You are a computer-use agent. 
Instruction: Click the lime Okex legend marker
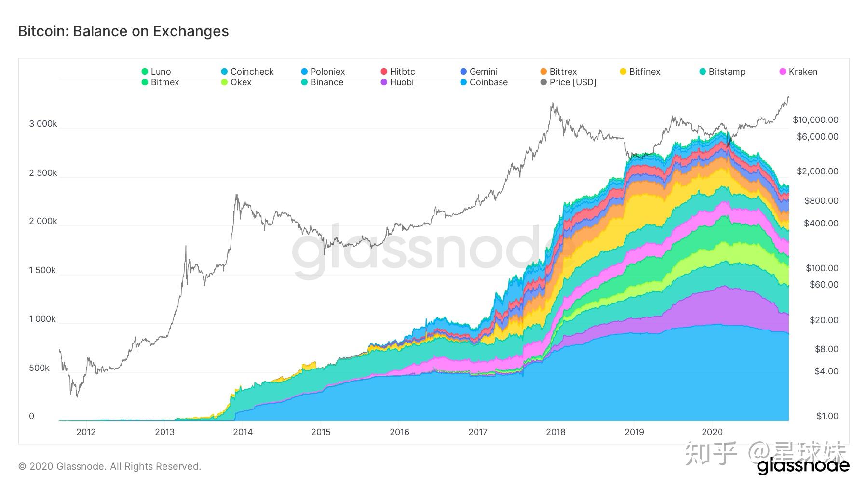(224, 82)
